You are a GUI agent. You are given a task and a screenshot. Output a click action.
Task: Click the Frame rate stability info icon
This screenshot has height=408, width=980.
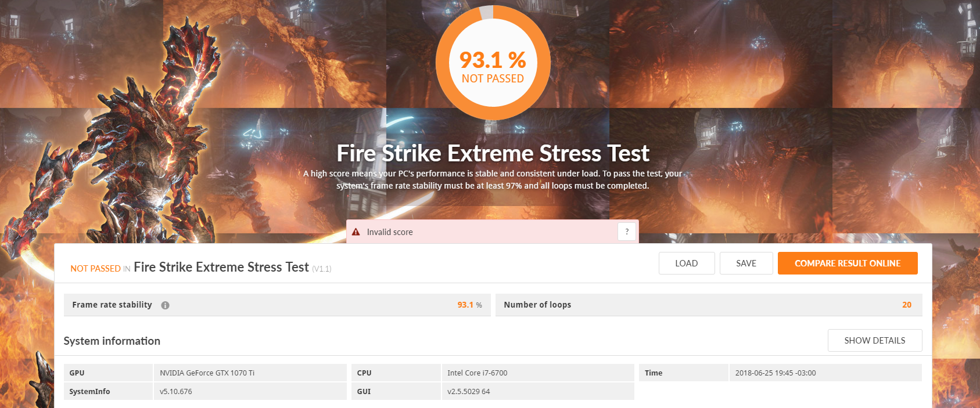pyautogui.click(x=166, y=305)
